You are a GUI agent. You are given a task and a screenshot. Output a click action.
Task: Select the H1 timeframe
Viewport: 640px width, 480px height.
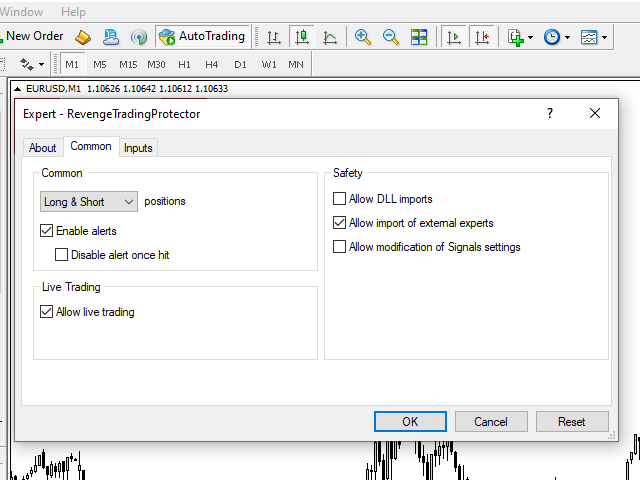184,64
